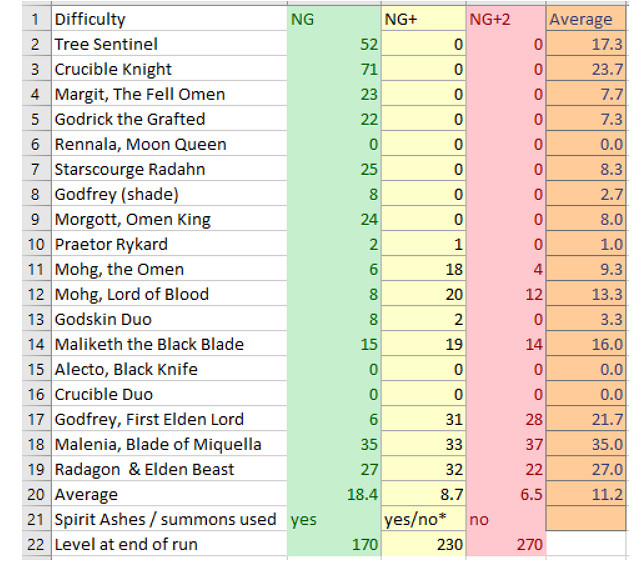Click row number 12 header
The width and height of the screenshot is (644, 568).
click(33, 294)
